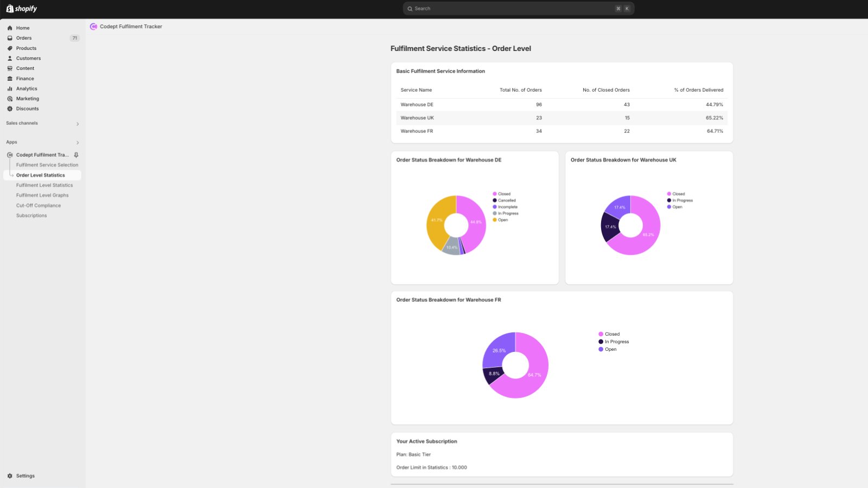Open the Marketing section
Screen dimensions: 868x488
(x=27, y=99)
